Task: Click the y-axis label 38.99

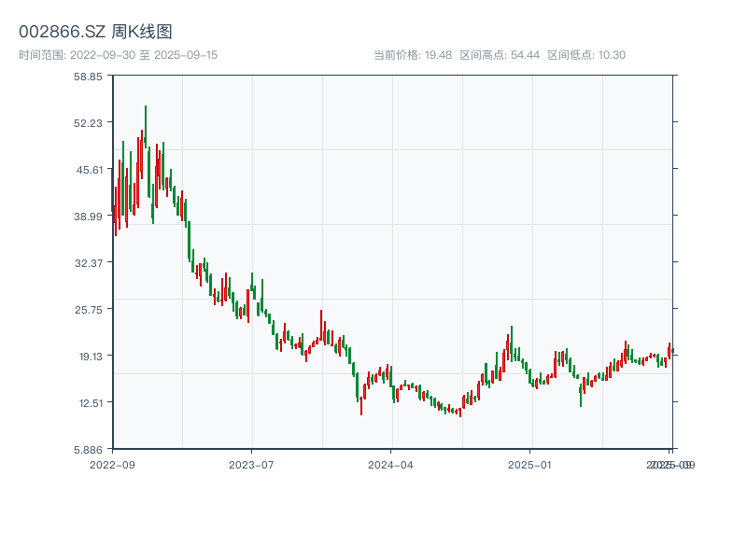Action: click(x=88, y=217)
